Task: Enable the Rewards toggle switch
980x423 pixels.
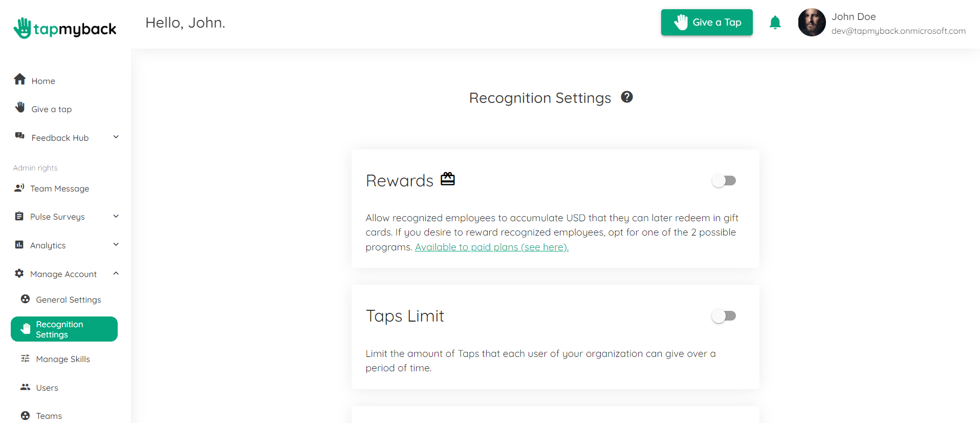Action: click(x=724, y=181)
